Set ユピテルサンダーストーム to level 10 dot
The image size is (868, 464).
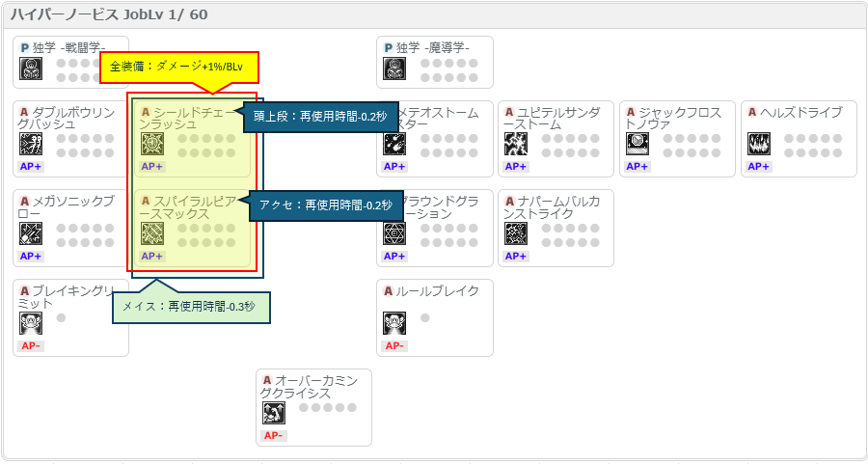click(x=594, y=152)
